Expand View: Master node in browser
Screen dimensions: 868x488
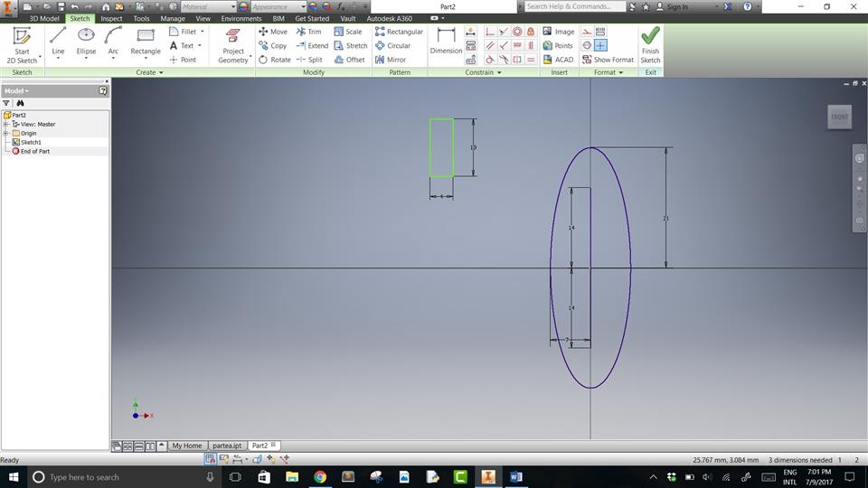(x=5, y=125)
